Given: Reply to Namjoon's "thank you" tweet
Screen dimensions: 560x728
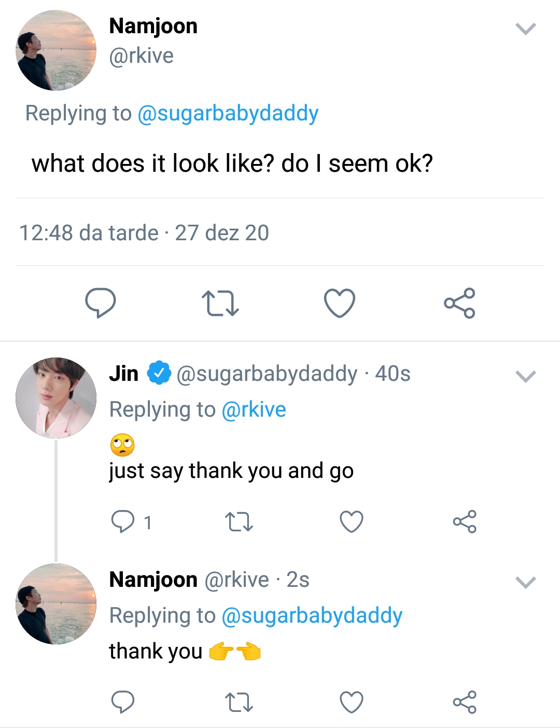Looking at the screenshot, I should coord(123,702).
